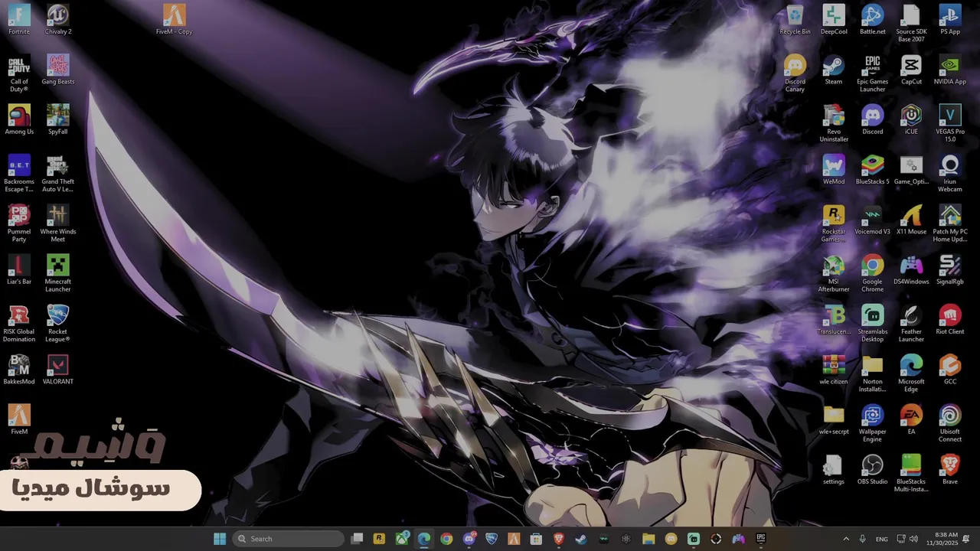Screen dimensions: 980x551
Task: Select the FiveM - Copy desktop shortcut
Action: pos(175,20)
